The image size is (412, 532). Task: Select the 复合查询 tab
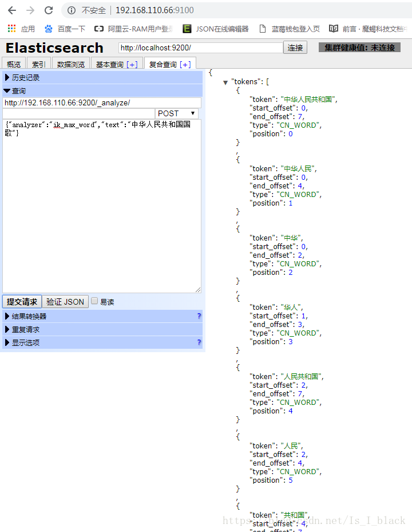pyautogui.click(x=163, y=64)
